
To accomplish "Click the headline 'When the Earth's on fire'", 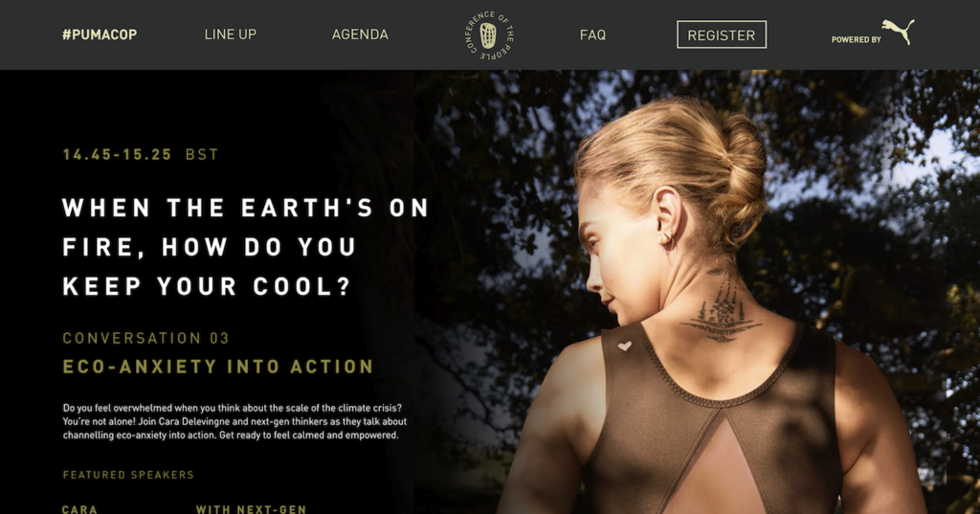I will coord(246,246).
